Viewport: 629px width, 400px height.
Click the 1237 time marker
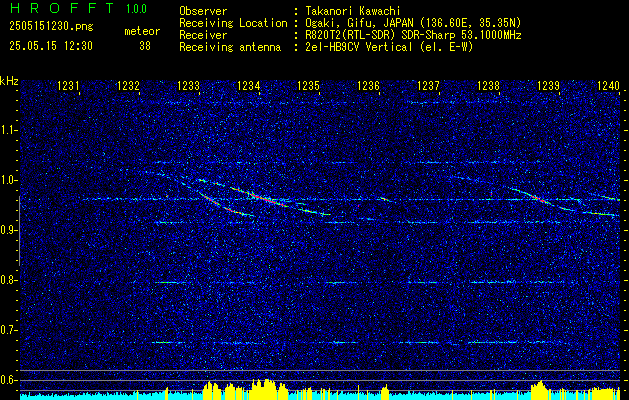pos(428,85)
